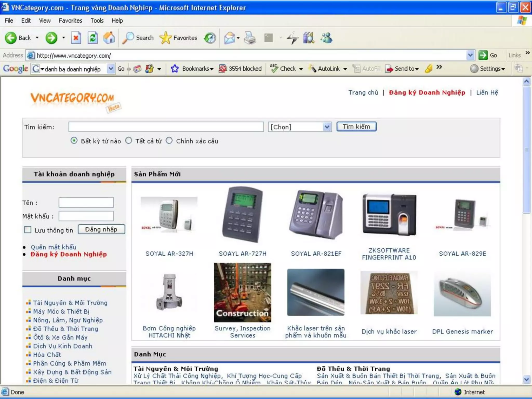The height and width of the screenshot is (399, 532).
Task: Select the 'Tất cả từ' radio option
Action: 129,141
